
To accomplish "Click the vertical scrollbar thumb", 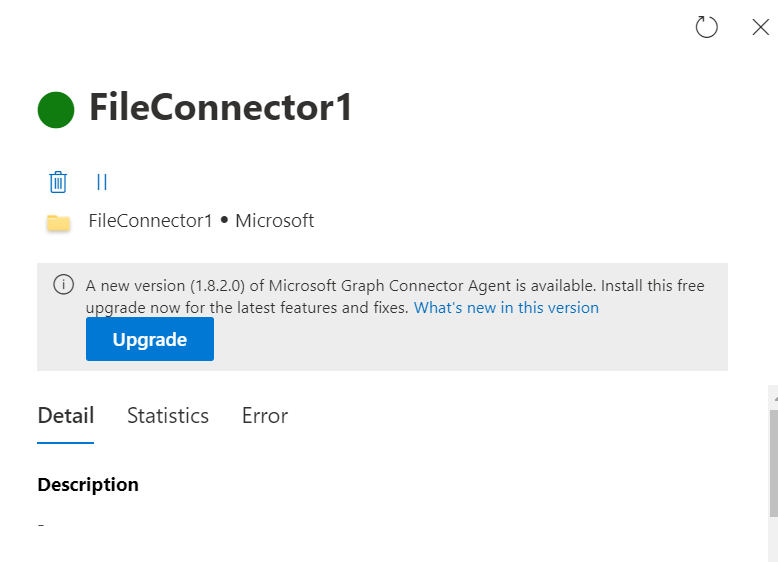I will 773,460.
